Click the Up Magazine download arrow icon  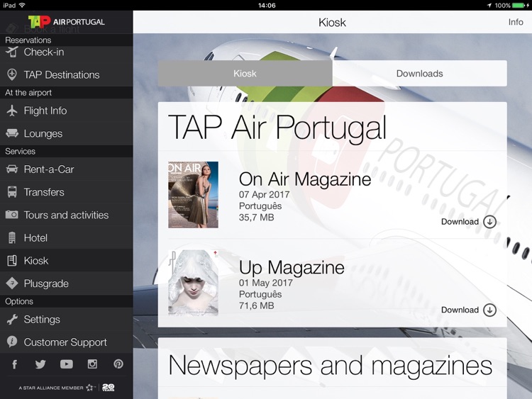(x=489, y=310)
